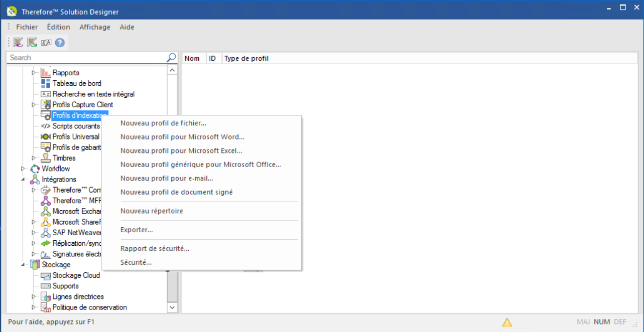Expand the Lignes directrices node

click(x=34, y=296)
